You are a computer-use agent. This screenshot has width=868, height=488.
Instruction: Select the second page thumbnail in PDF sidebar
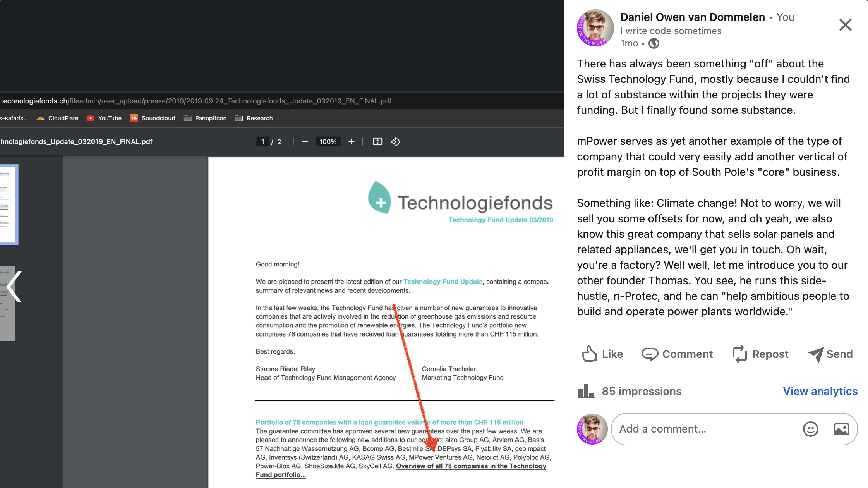pos(7,304)
